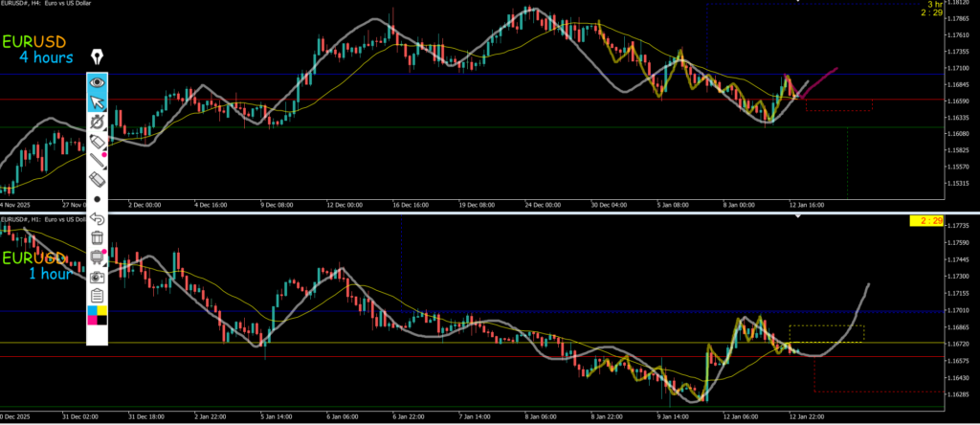Click the camera screenshot icon

97,277
